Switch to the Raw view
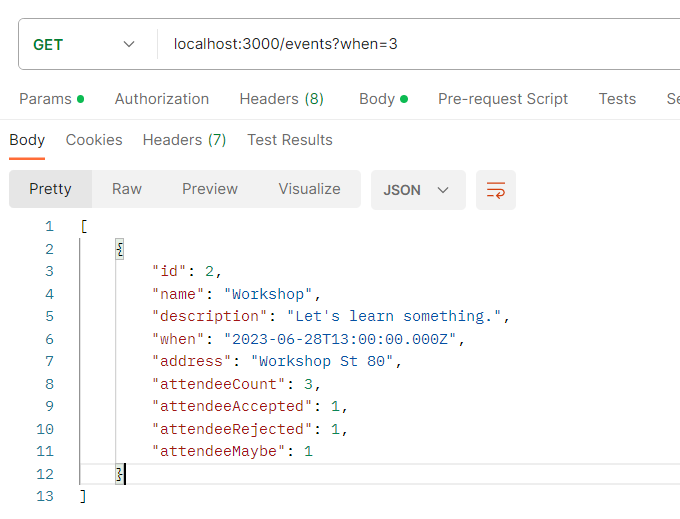The height and width of the screenshot is (519, 680). tap(127, 189)
